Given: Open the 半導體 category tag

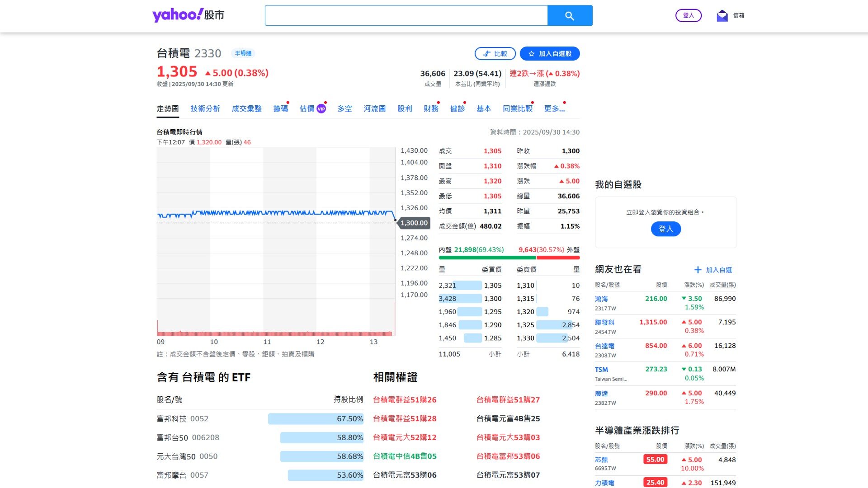Looking at the screenshot, I should click(x=243, y=53).
